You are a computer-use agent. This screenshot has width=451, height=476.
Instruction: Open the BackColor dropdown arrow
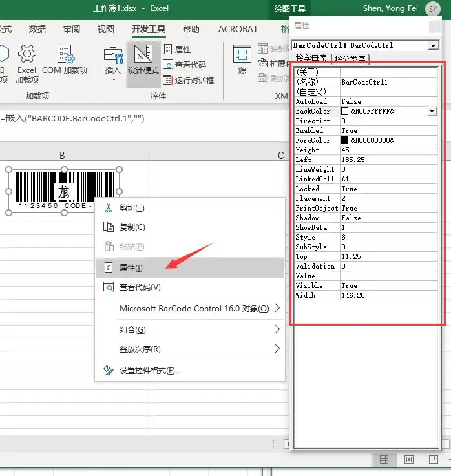point(432,111)
